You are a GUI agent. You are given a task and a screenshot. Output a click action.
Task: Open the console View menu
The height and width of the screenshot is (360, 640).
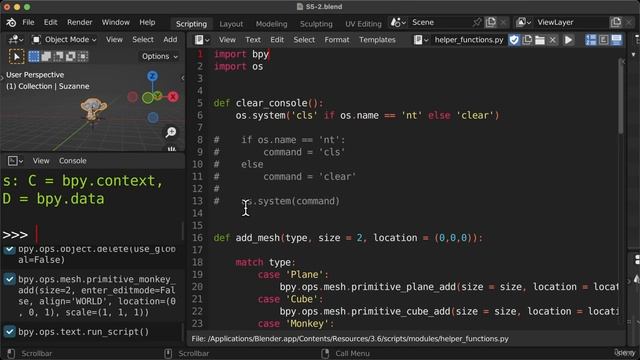[41, 161]
